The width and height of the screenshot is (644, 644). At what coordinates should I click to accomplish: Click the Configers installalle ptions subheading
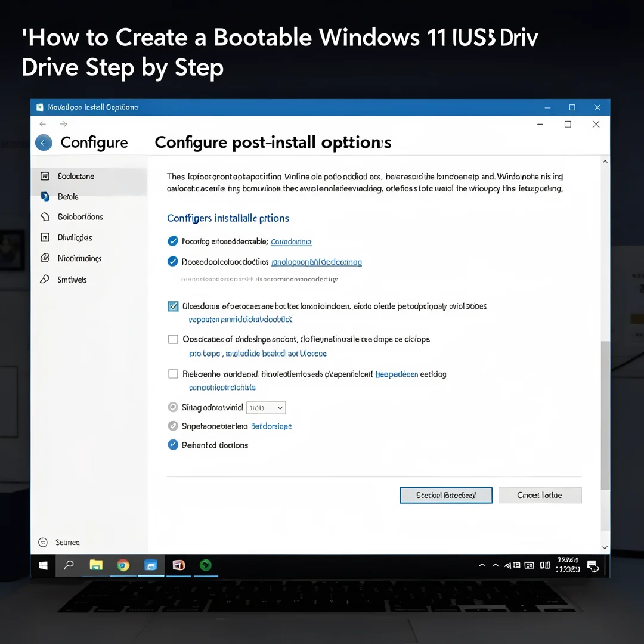click(228, 218)
